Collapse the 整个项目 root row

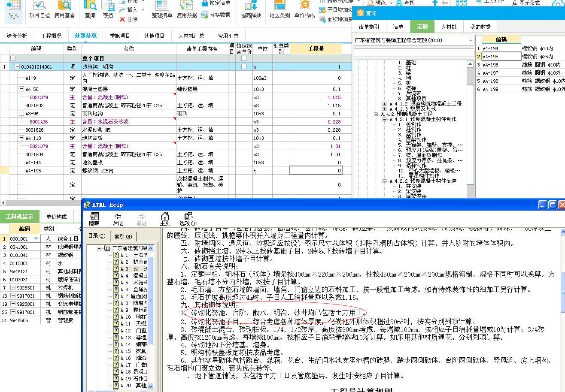point(12,58)
